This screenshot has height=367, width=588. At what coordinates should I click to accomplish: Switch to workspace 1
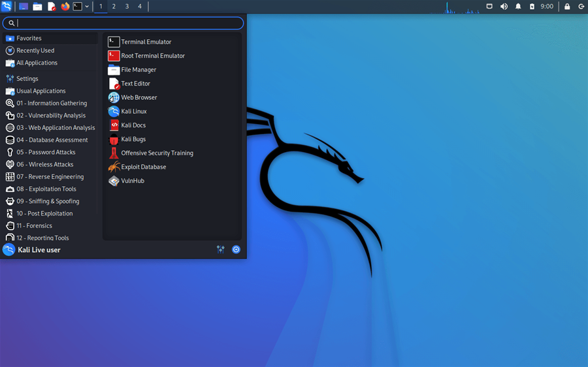101,7
